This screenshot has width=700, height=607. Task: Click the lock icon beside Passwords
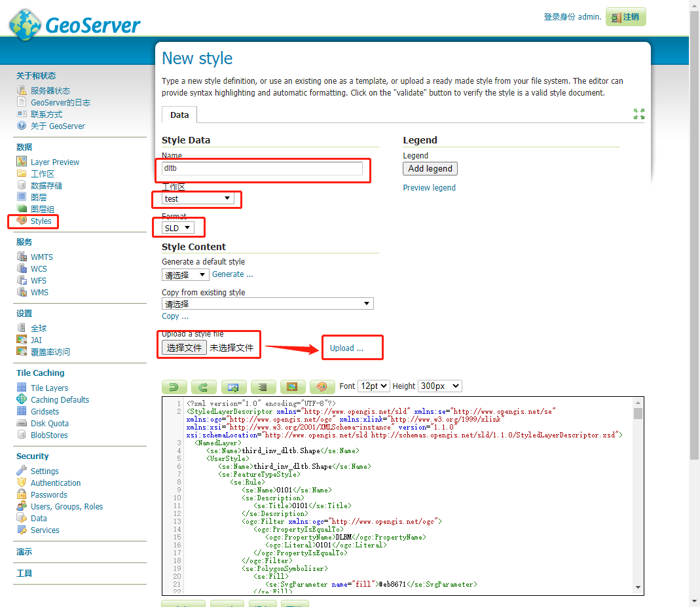[22, 494]
